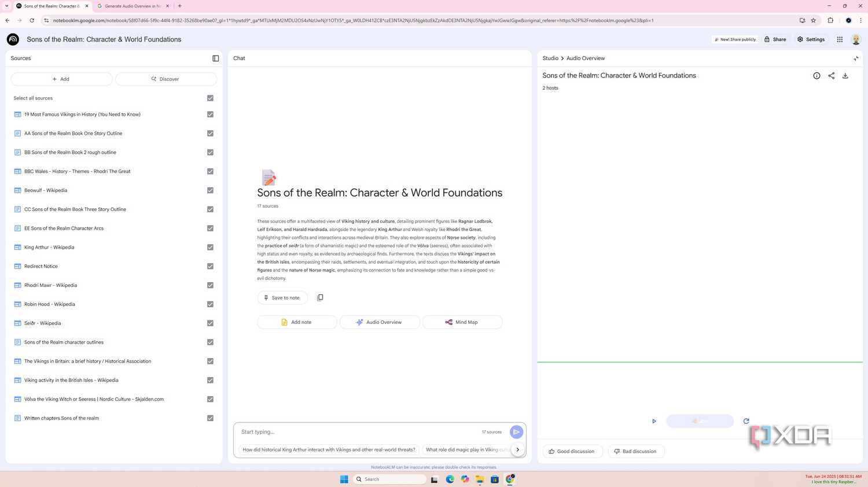Save the summary to note
868x487 pixels.
click(x=282, y=298)
